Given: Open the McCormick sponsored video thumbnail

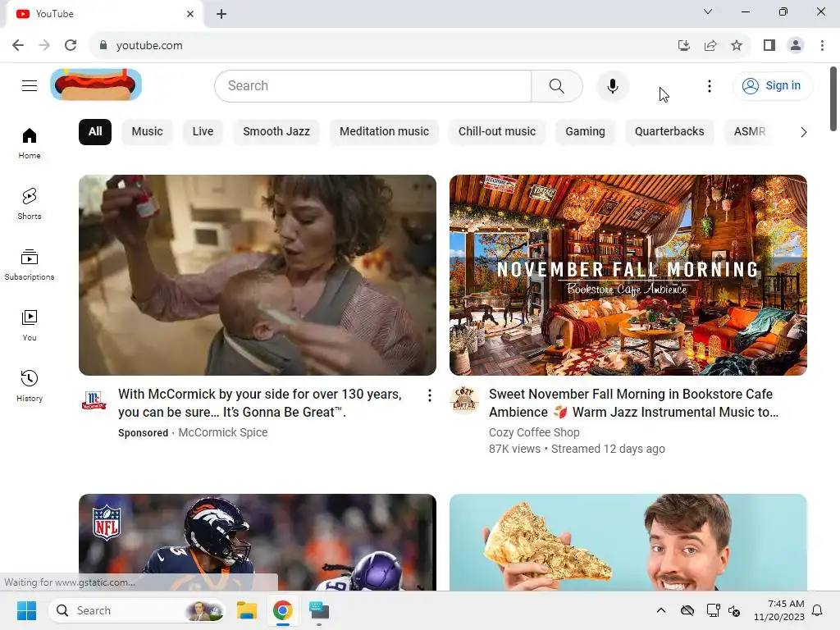Looking at the screenshot, I should 257,275.
